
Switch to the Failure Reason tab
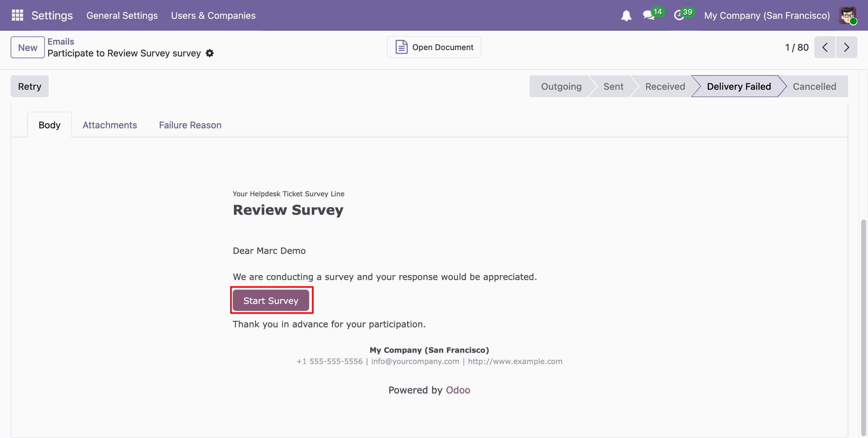(x=190, y=125)
